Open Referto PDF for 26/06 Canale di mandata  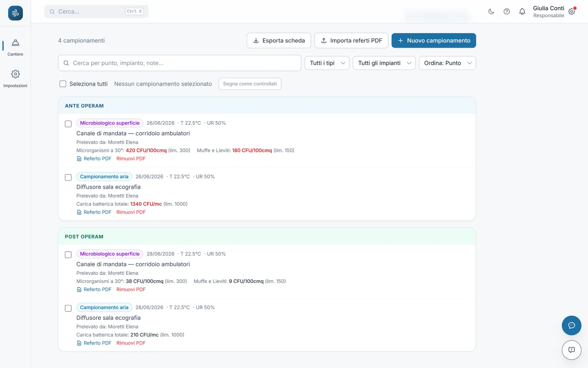click(x=94, y=159)
